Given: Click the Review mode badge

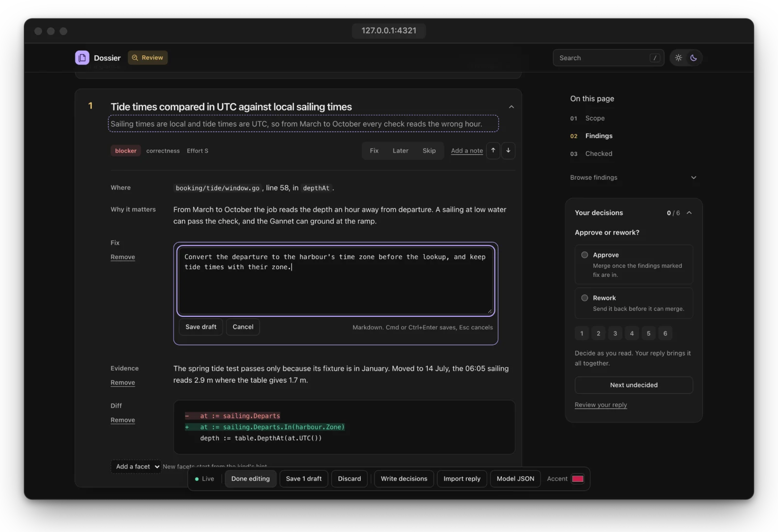Looking at the screenshot, I should click(x=148, y=58).
